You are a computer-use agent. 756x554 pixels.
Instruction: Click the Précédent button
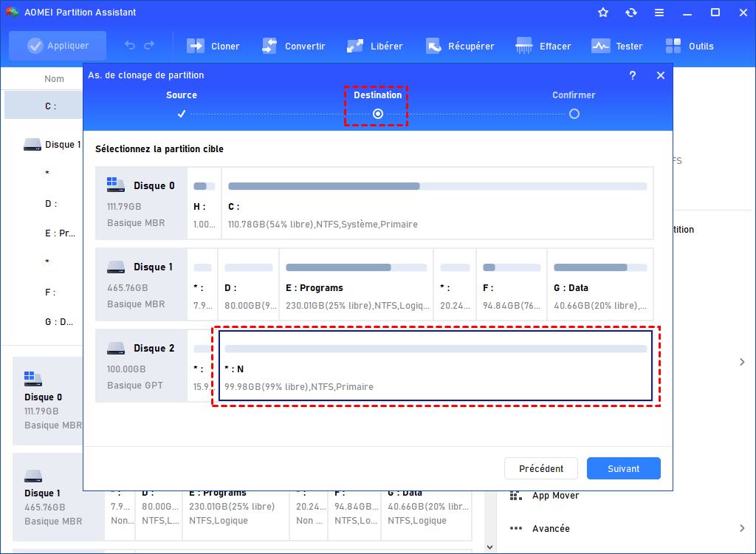click(541, 468)
